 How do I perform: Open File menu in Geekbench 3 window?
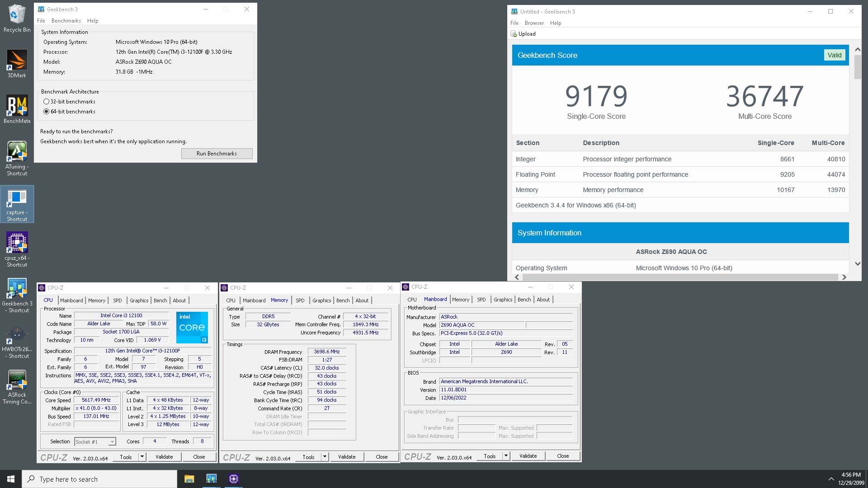[41, 21]
